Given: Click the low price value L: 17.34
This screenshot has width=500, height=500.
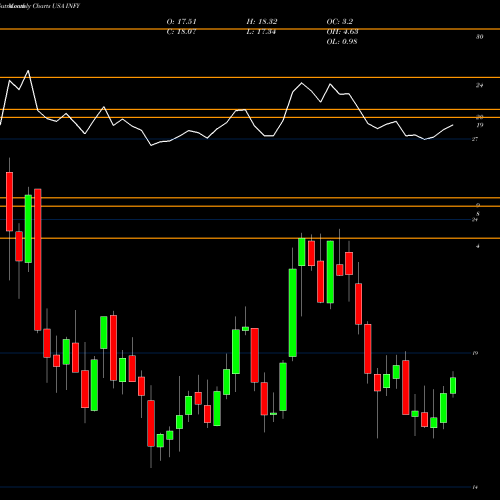Looking at the screenshot, I should [261, 32].
